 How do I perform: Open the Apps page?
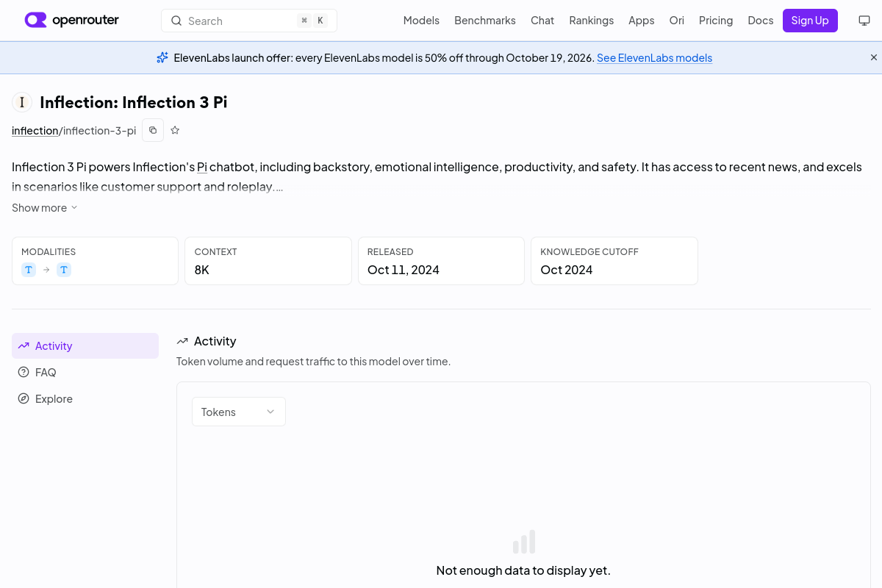pyautogui.click(x=642, y=21)
